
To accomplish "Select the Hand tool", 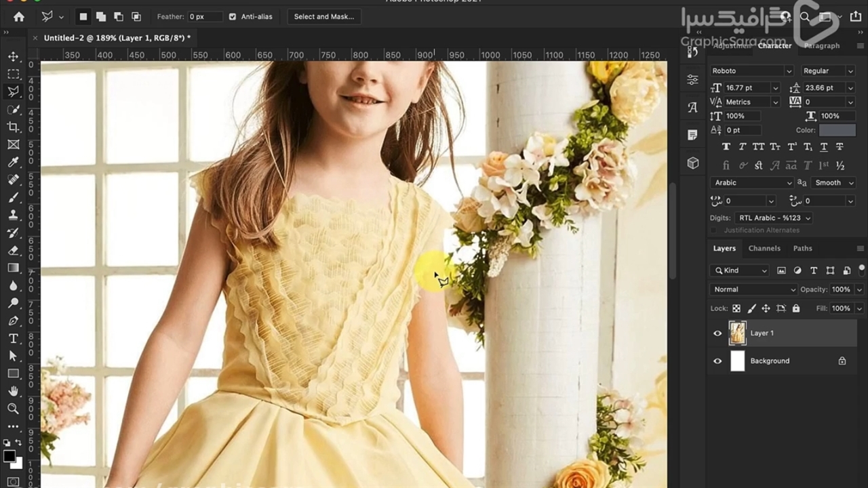I will pyautogui.click(x=13, y=391).
